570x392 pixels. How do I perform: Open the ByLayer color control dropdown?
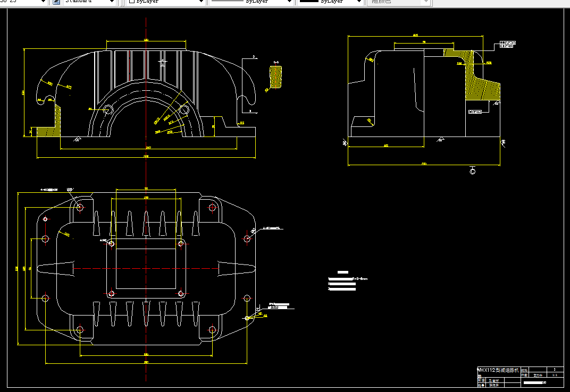(x=166, y=2)
